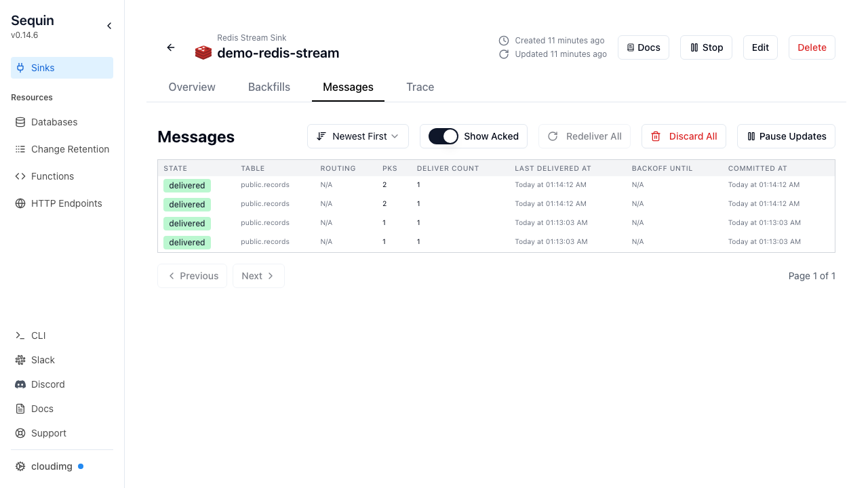The image size is (868, 488).
Task: Click the 'Page 1 of 1' text
Action: point(812,276)
